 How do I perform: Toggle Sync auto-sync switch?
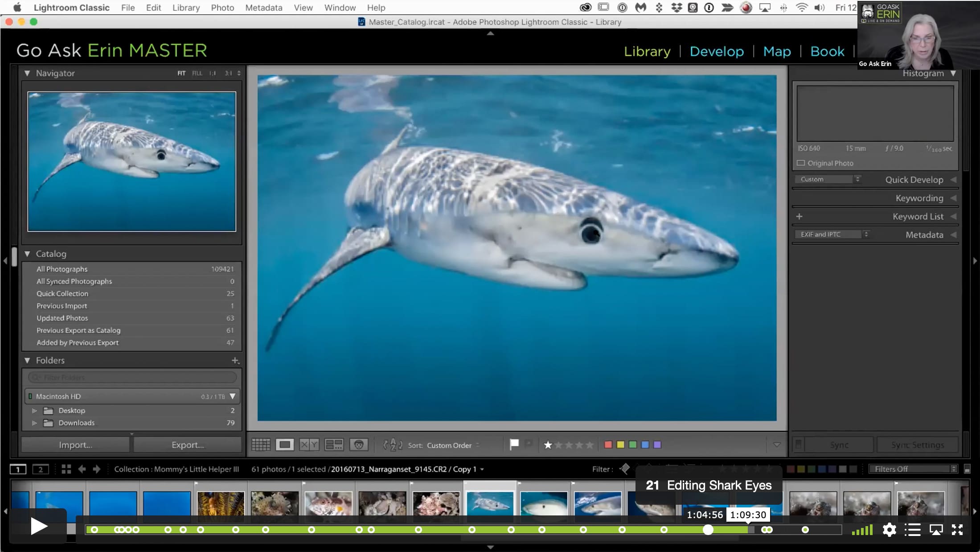(798, 445)
